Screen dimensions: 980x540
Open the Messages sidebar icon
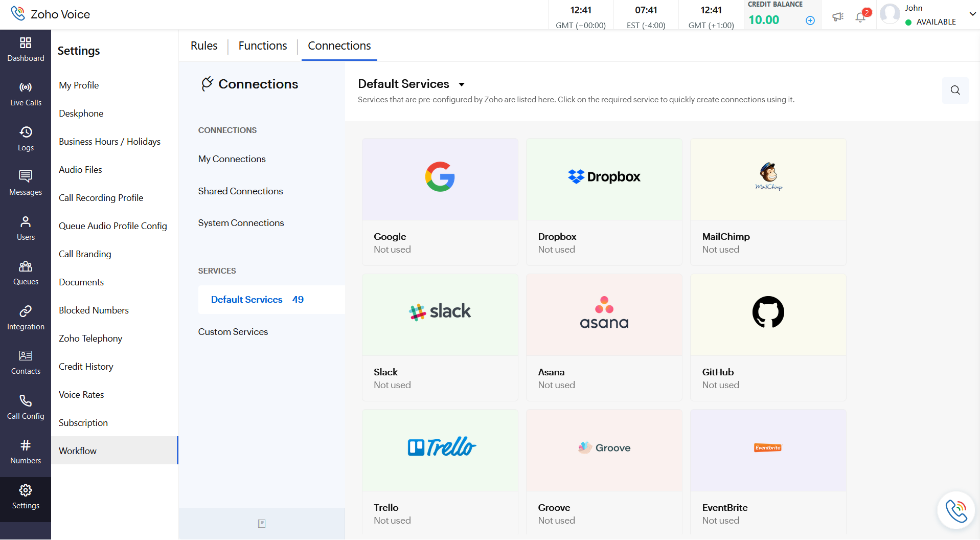[26, 183]
